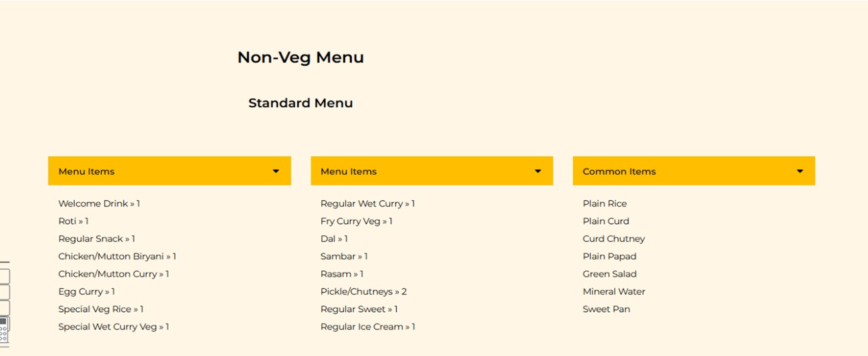This screenshot has height=356, width=868.
Task: Select Plain Rice under Common Items
Action: pyautogui.click(x=605, y=204)
